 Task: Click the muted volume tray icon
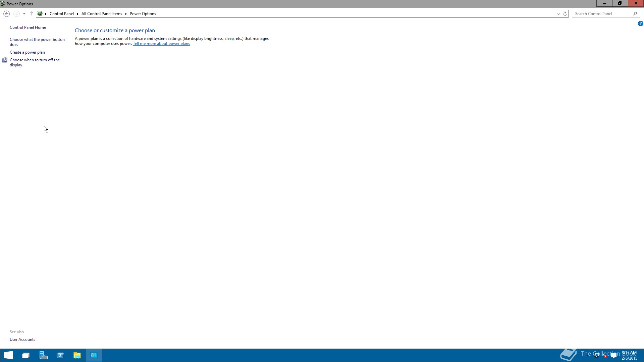pyautogui.click(x=605, y=356)
